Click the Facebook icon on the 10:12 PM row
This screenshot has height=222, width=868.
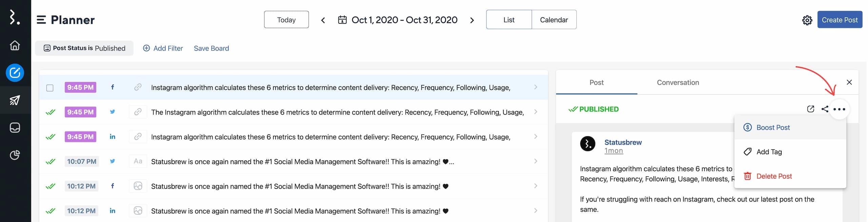[x=113, y=186]
